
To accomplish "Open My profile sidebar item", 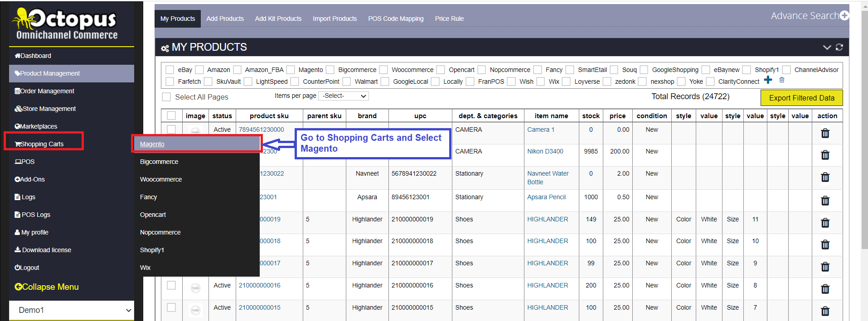I will (x=72, y=232).
